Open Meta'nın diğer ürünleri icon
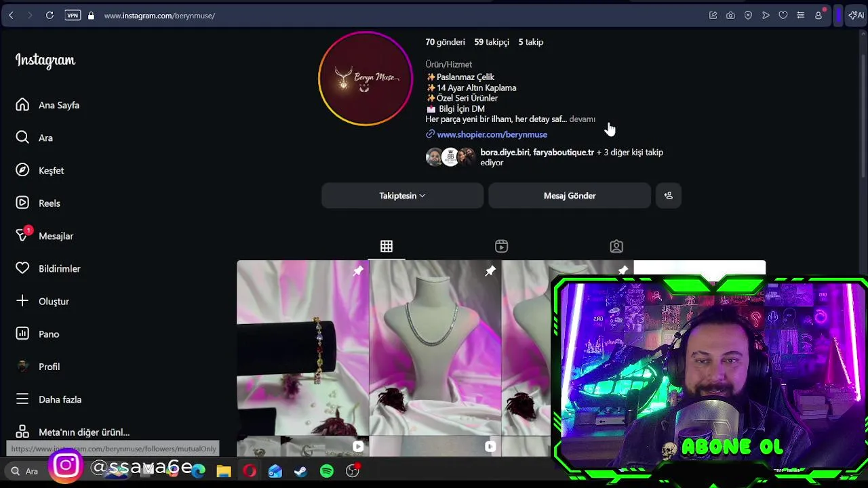The height and width of the screenshot is (488, 868). coord(22,432)
